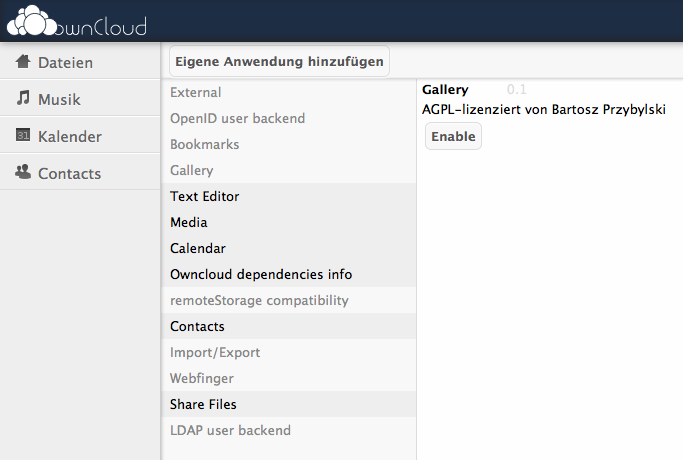The image size is (683, 460).
Task: Choose LDAP user backend app
Action: (230, 431)
